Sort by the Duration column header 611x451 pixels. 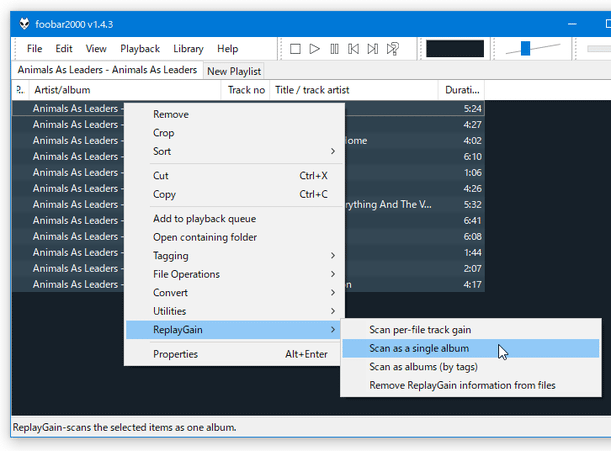pos(462,90)
